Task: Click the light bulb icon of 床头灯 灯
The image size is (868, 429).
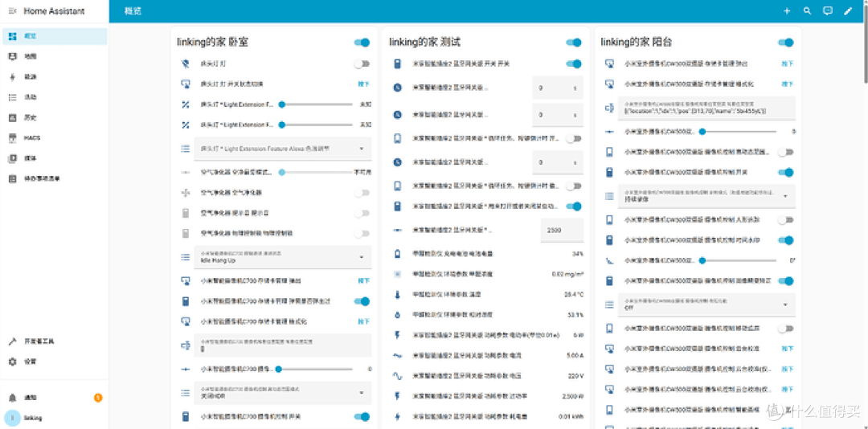Action: coord(186,63)
